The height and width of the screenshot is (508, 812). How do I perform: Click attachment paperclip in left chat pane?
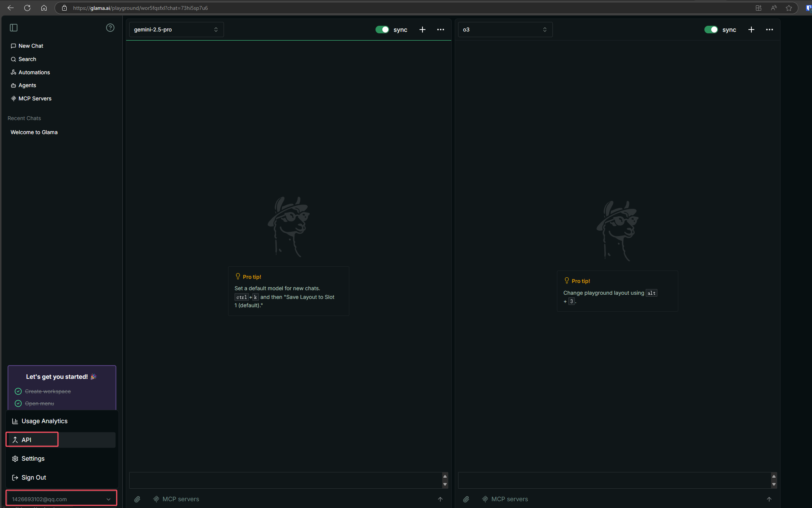(137, 499)
